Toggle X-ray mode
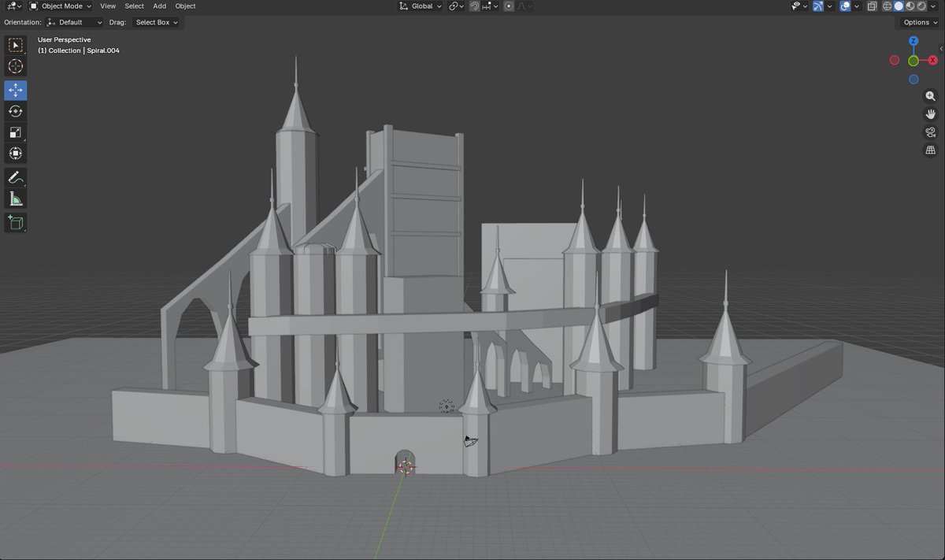 [x=873, y=6]
